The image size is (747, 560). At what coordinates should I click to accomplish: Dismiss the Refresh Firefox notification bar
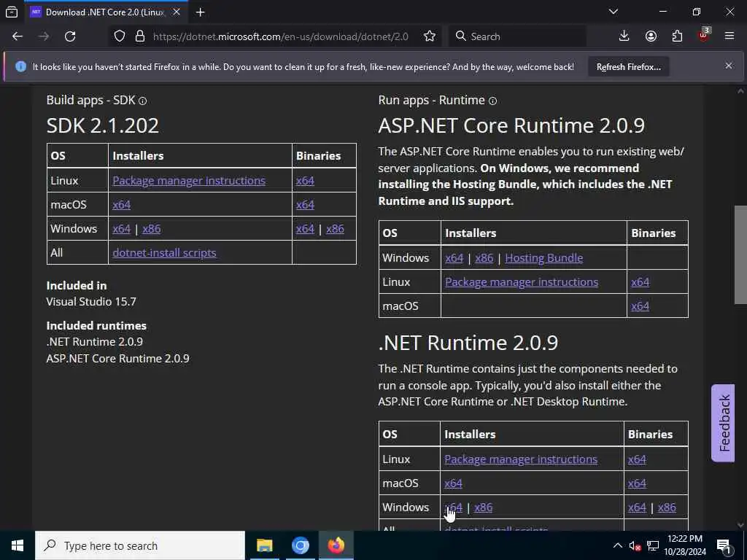[x=729, y=66]
